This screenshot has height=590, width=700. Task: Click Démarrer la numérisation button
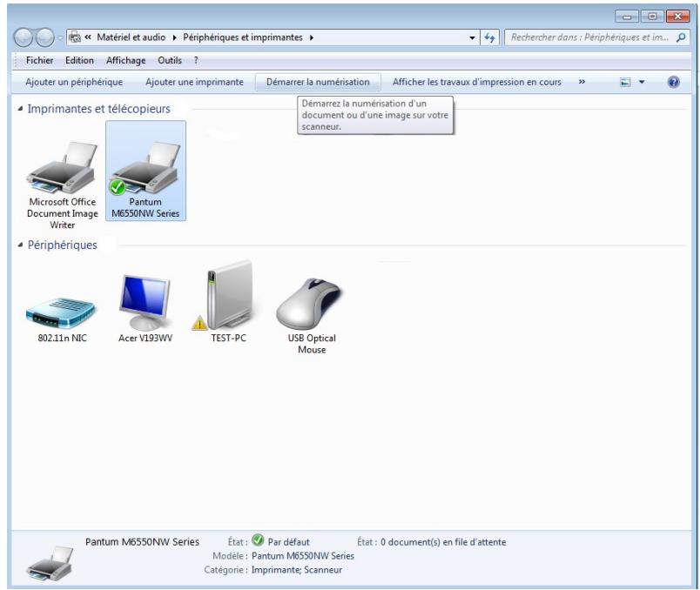[318, 82]
